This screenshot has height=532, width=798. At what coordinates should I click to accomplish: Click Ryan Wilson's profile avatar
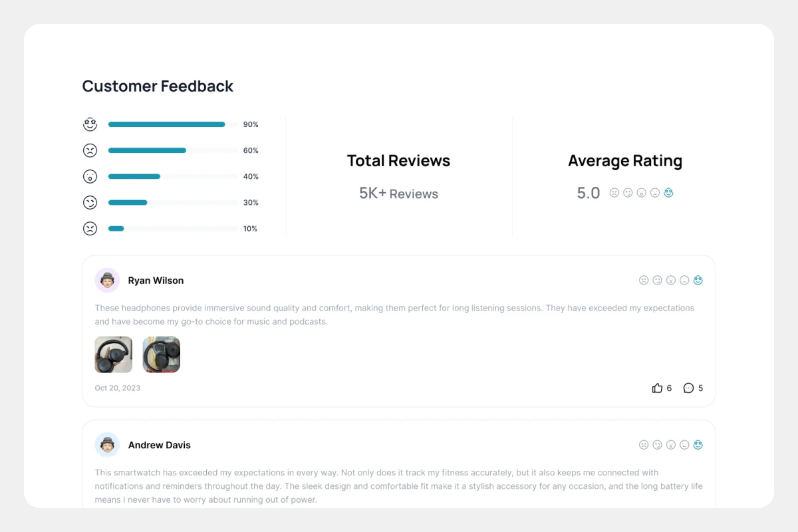point(107,281)
